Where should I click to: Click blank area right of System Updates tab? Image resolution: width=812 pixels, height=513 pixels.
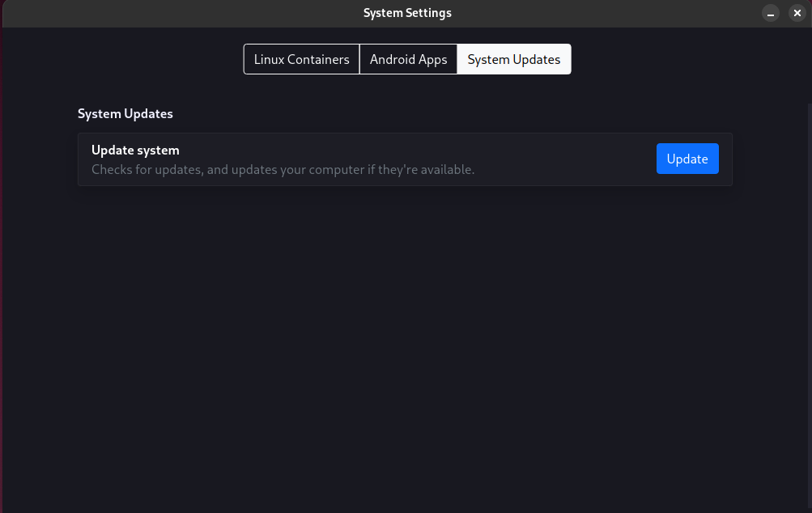pyautogui.click(x=664, y=59)
